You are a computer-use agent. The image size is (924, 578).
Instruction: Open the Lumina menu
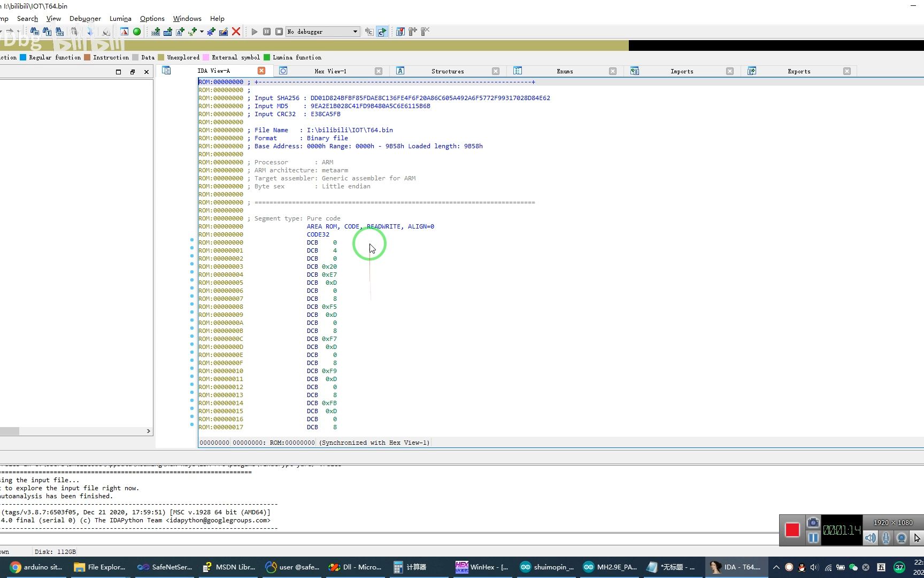click(x=120, y=18)
